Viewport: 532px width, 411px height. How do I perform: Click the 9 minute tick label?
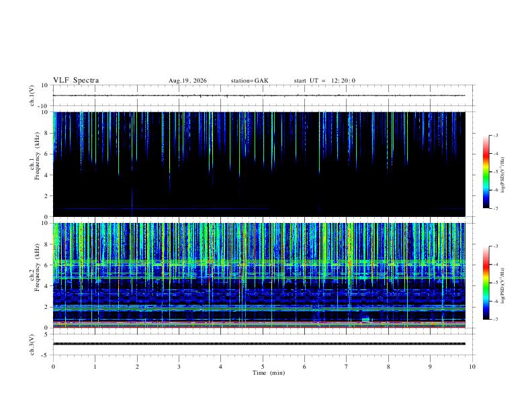pos(430,367)
